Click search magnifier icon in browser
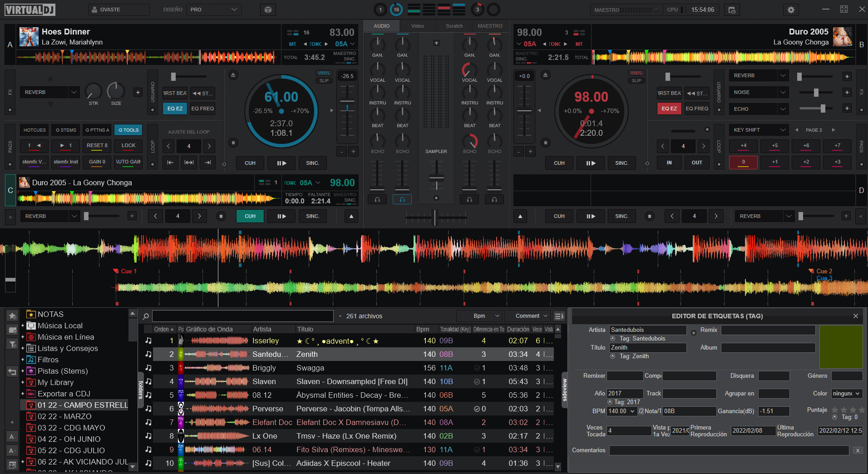This screenshot has height=474, width=868. (146, 316)
